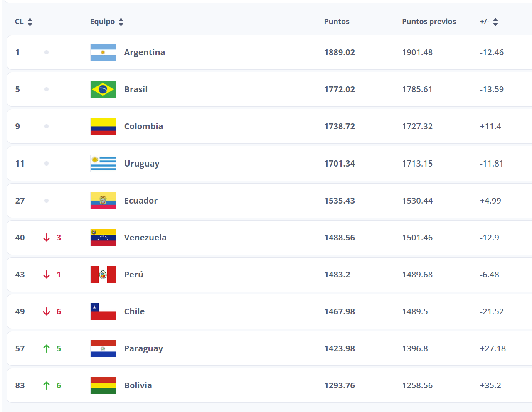Click Paraguay's green up arrow indicator
Image resolution: width=532 pixels, height=412 pixels.
47,348
